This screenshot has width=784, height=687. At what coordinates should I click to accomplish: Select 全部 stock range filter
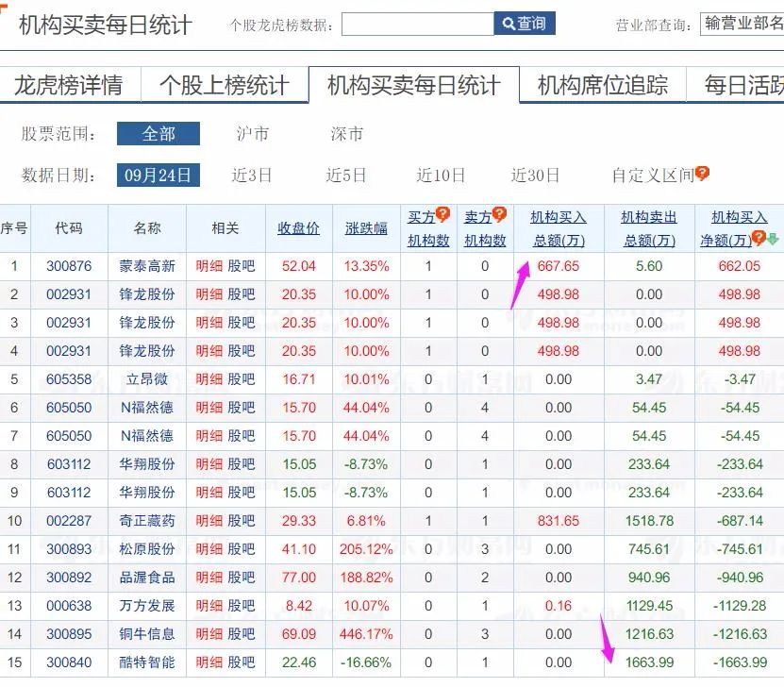tap(158, 133)
